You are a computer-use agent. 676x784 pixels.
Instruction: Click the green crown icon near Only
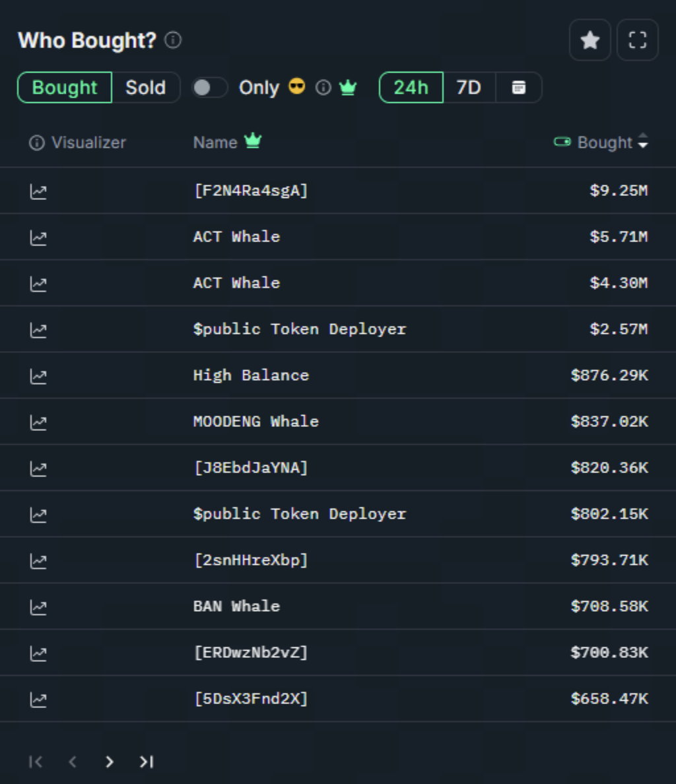click(348, 88)
